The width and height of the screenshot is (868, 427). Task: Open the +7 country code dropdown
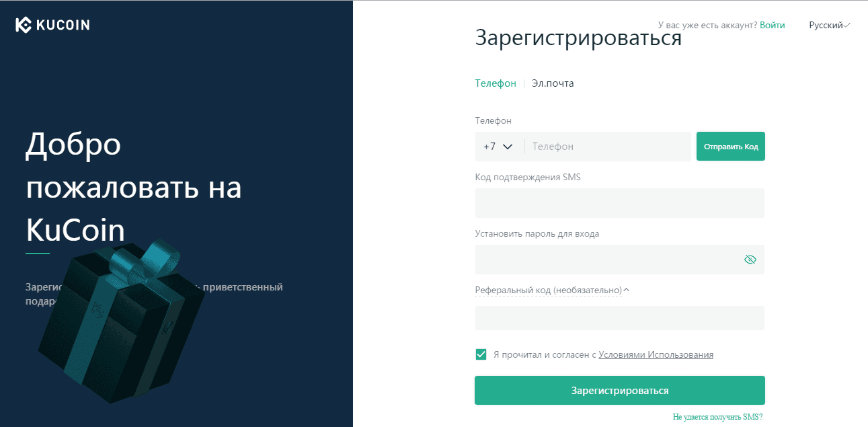(x=498, y=147)
